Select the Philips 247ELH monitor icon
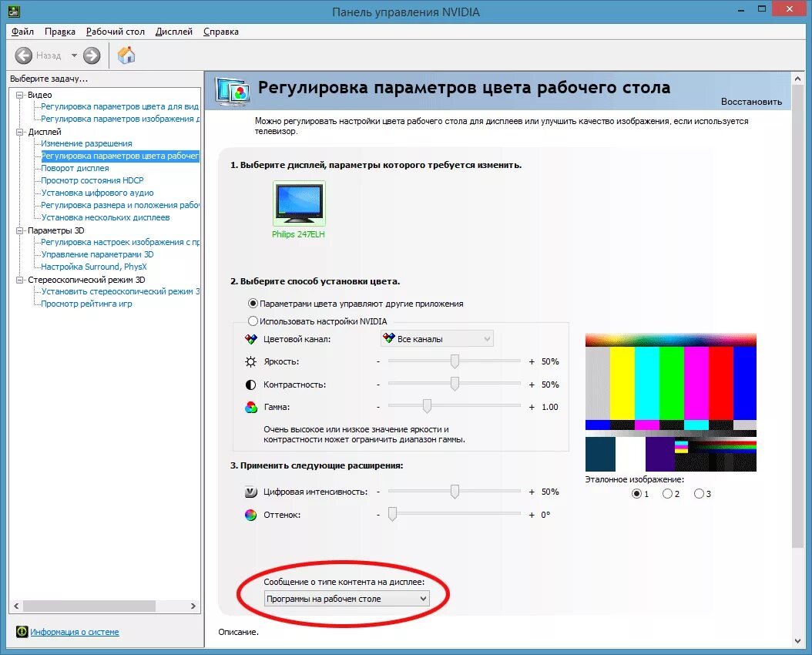Viewport: 812px width, 655px height. point(299,203)
